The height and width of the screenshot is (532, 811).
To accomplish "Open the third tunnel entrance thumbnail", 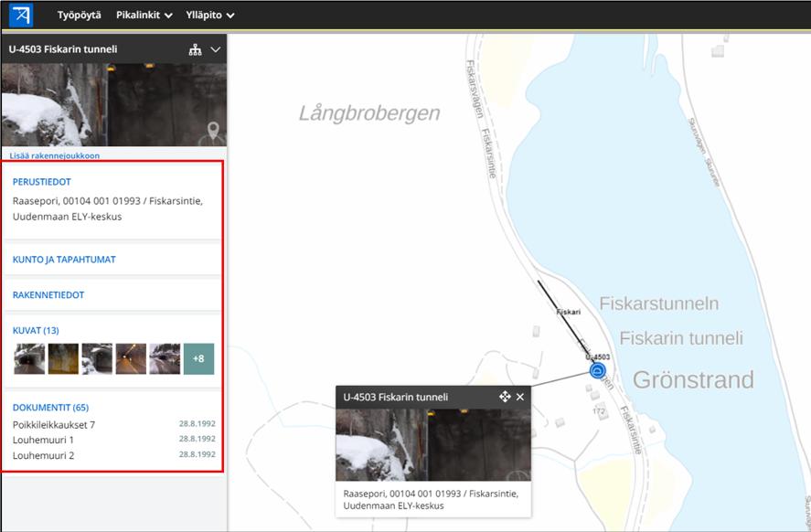I will coord(97,359).
